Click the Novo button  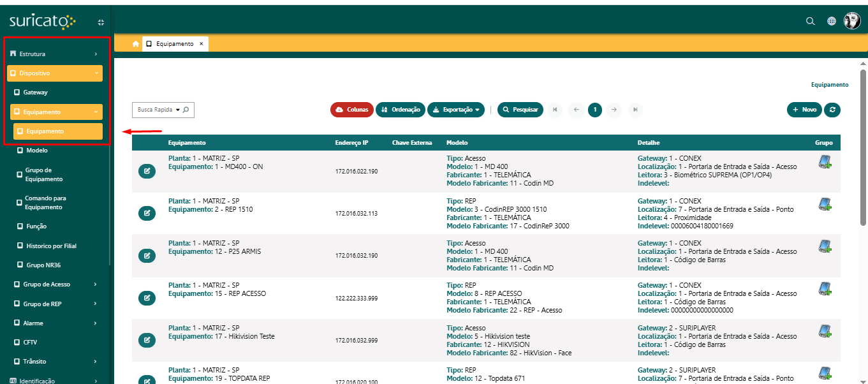click(804, 110)
